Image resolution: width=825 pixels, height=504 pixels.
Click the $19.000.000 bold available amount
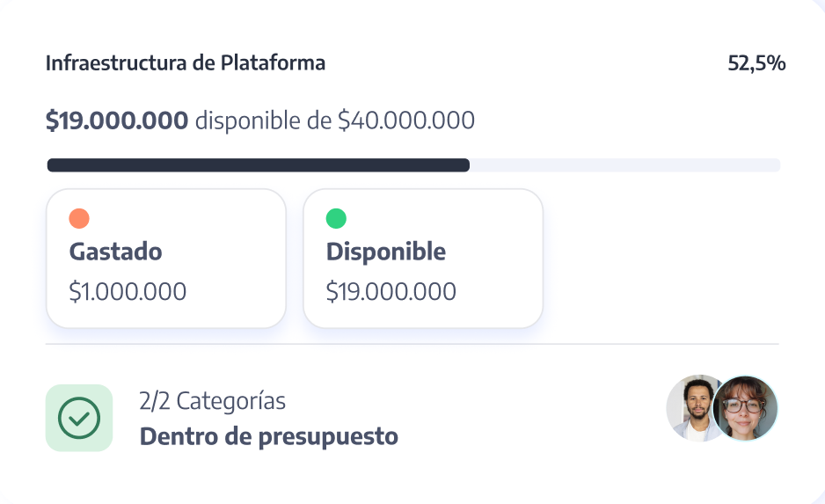point(117,121)
